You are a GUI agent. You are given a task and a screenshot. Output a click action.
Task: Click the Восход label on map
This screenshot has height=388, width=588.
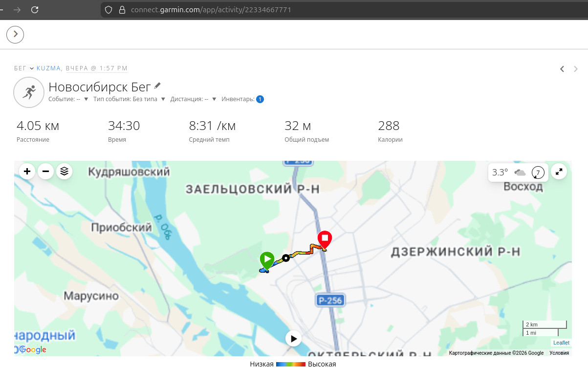point(523,187)
